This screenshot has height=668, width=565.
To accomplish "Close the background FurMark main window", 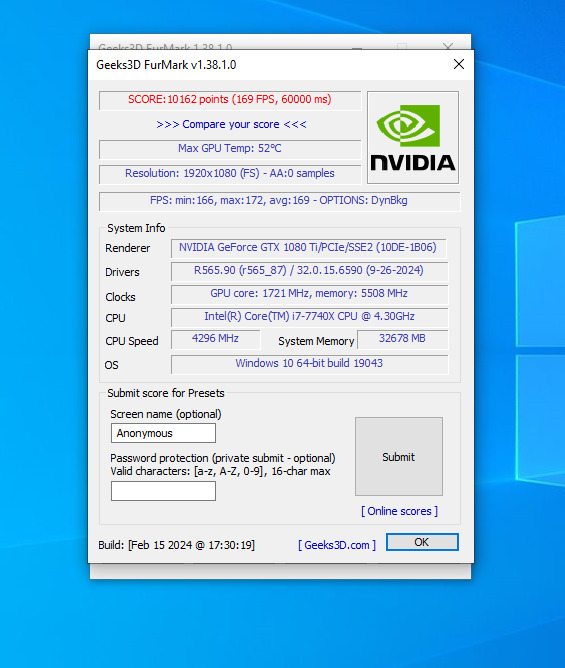I will [x=448, y=46].
